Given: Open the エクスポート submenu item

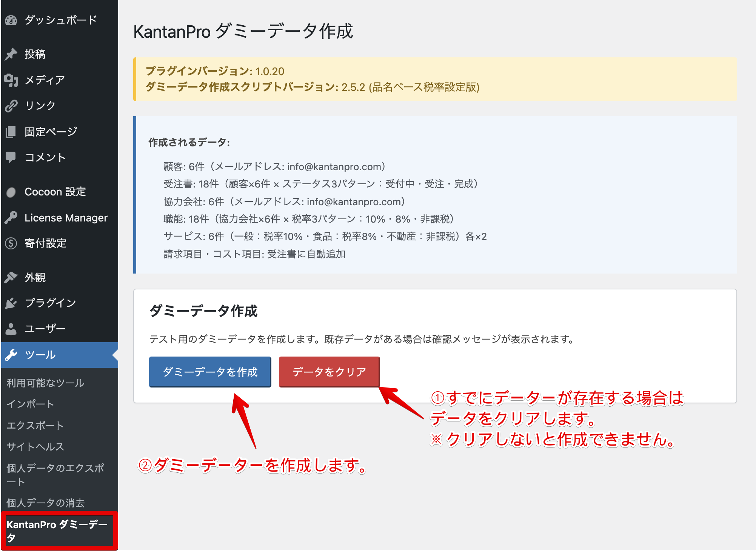Looking at the screenshot, I should [35, 425].
